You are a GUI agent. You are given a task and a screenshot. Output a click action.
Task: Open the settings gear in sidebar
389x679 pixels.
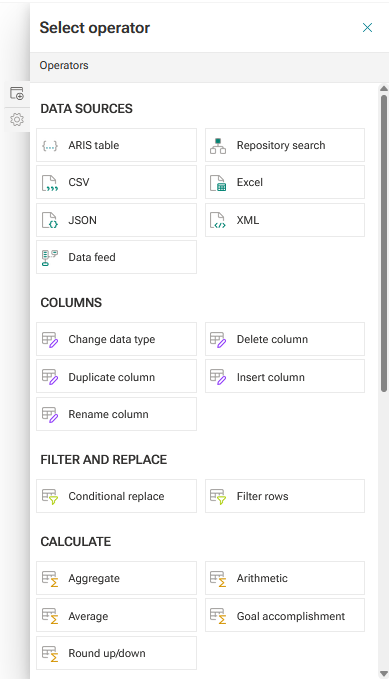17,119
